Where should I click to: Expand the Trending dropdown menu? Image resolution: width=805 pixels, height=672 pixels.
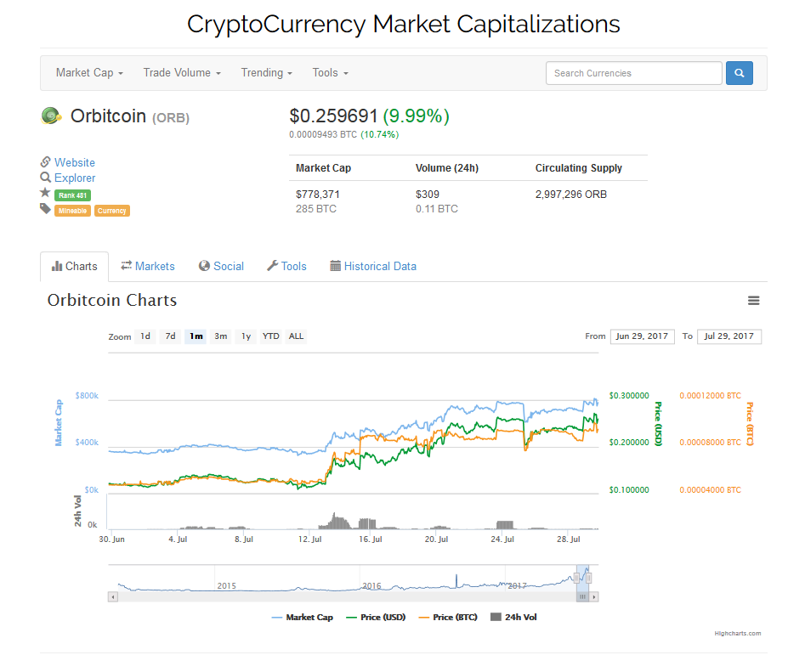(x=266, y=73)
